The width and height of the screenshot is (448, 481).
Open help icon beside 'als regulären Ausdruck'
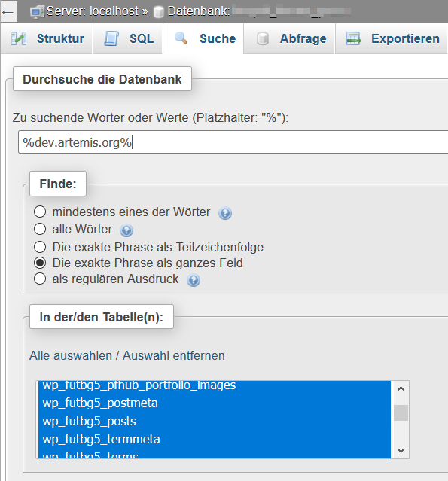point(194,280)
